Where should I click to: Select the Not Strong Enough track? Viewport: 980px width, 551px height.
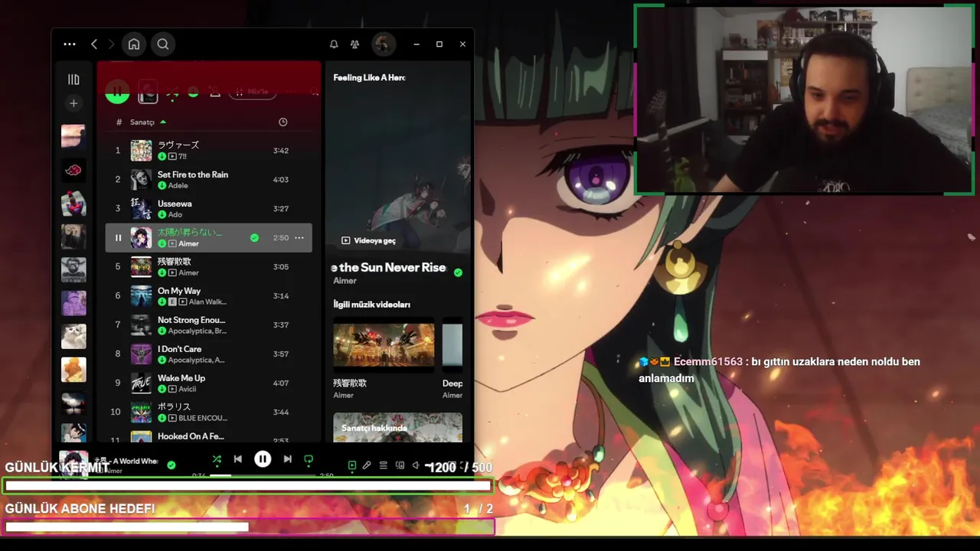(x=208, y=325)
